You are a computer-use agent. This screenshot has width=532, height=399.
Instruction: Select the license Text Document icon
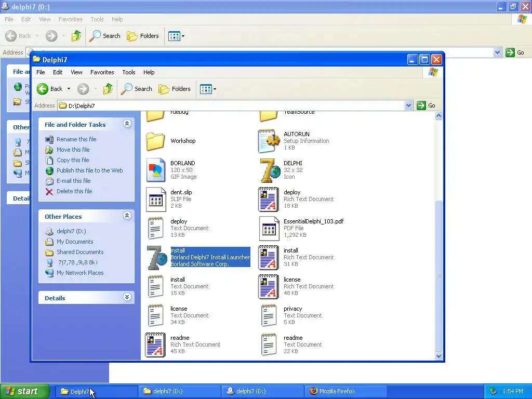click(x=156, y=316)
